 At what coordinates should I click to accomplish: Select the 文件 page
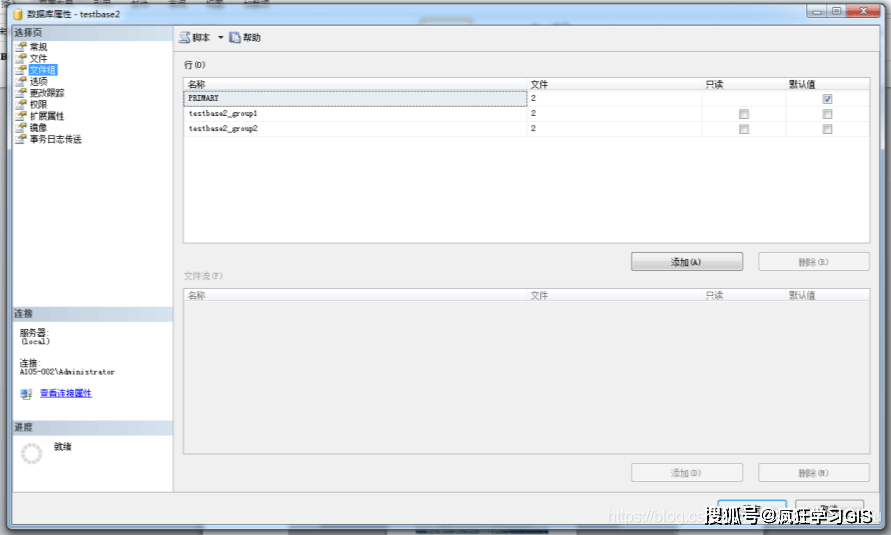click(x=39, y=58)
